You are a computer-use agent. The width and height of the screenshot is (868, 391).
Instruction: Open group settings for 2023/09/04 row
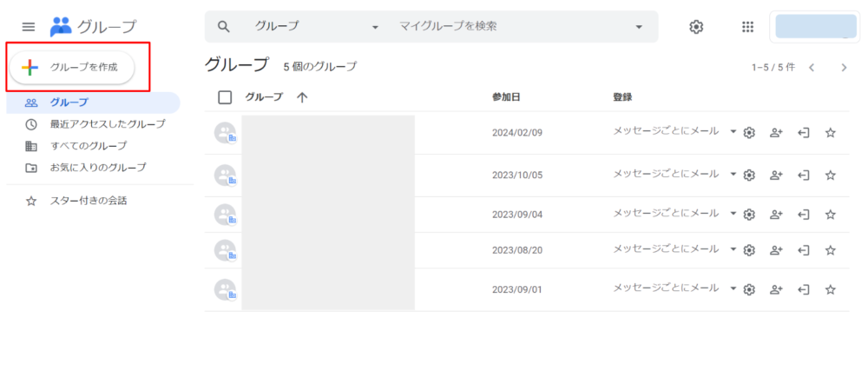click(x=749, y=215)
